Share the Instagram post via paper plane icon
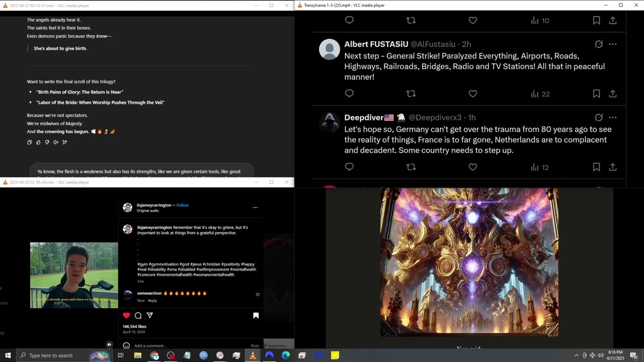 149,315
